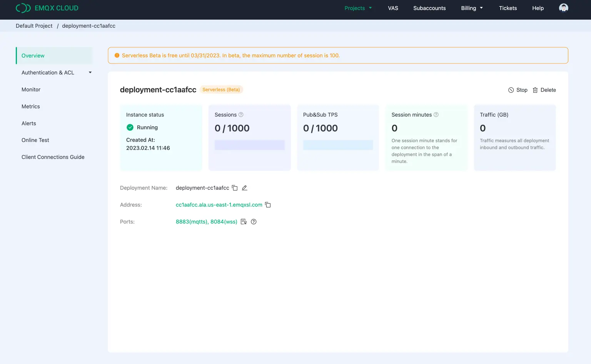Image resolution: width=591 pixels, height=364 pixels.
Task: Click the Stop deployment control
Action: [518, 90]
